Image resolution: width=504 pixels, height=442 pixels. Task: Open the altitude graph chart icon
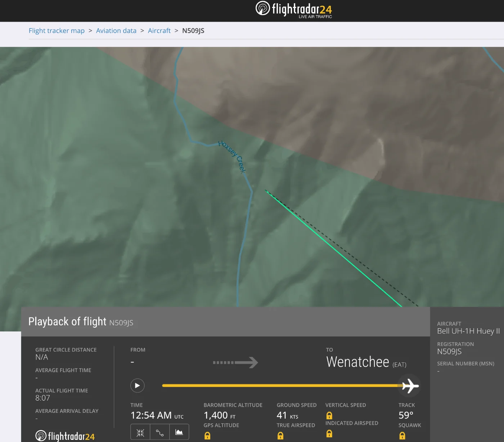click(179, 432)
